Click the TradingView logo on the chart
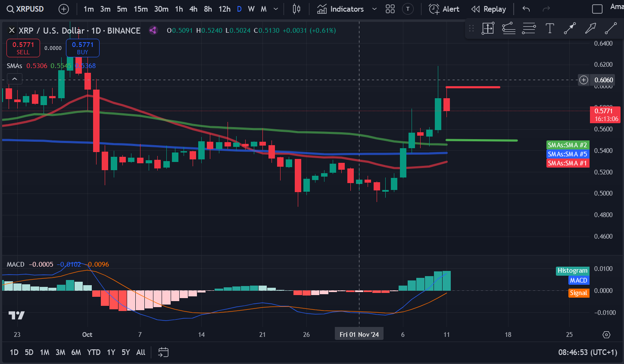 (x=17, y=315)
